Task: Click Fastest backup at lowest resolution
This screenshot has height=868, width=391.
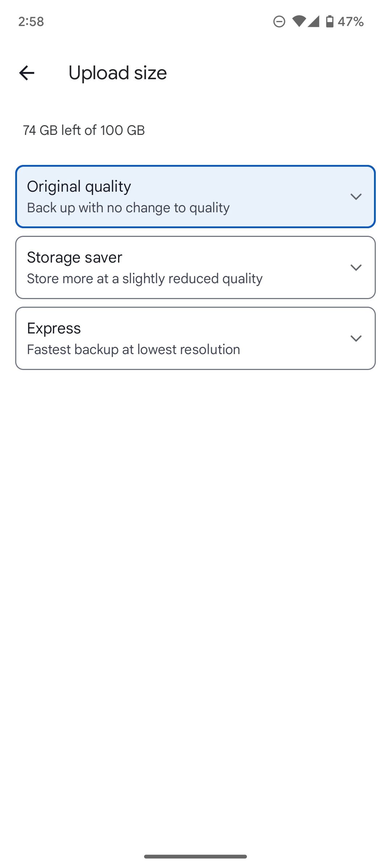Action: [133, 349]
